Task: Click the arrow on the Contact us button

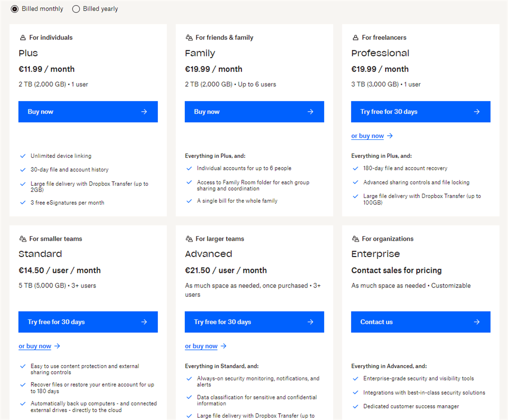Action: pyautogui.click(x=477, y=322)
